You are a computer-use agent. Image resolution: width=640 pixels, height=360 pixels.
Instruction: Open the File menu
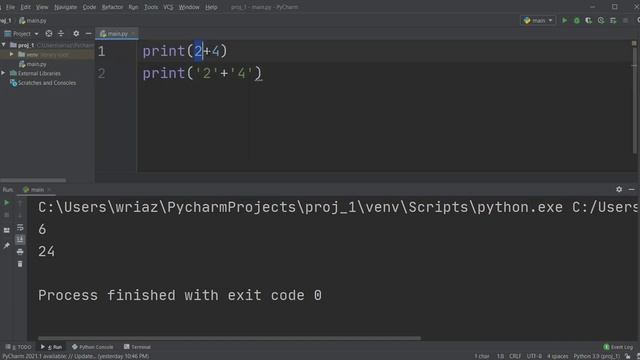click(10, 7)
